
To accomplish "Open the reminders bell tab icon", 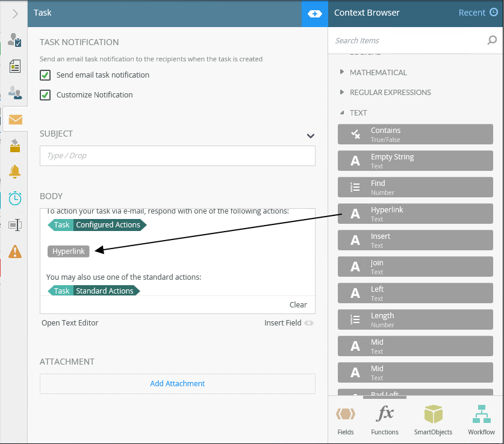I will 15,171.
